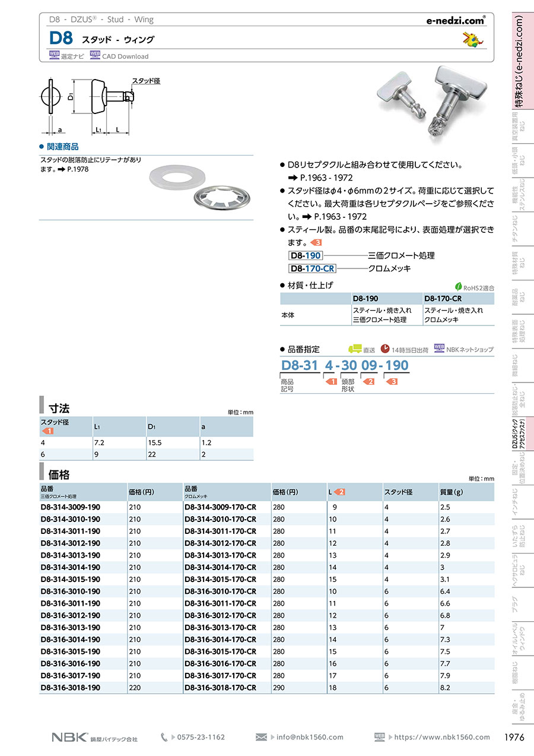Click the 15.5 D1 dimension value
The height and width of the screenshot is (756, 534).
click(154, 443)
